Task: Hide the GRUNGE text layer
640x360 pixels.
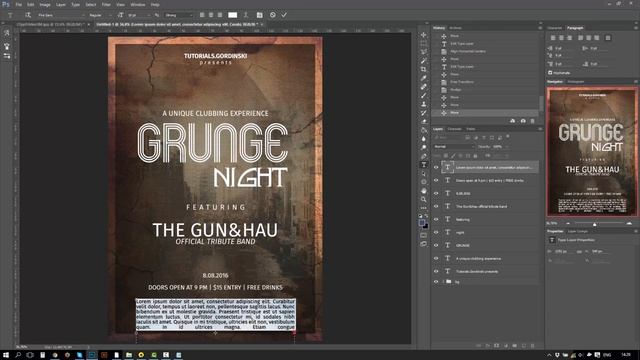Action: [436, 245]
